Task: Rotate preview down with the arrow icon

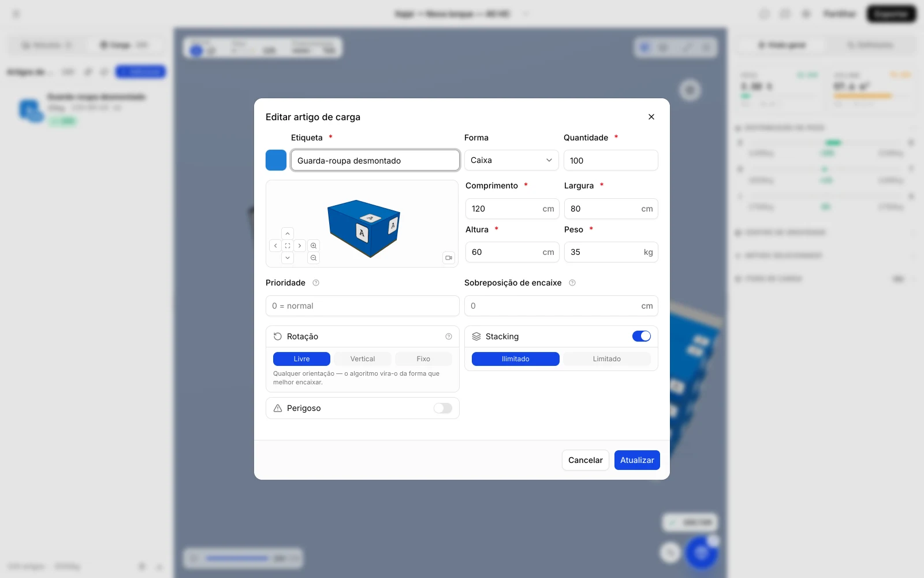Action: coord(288,258)
